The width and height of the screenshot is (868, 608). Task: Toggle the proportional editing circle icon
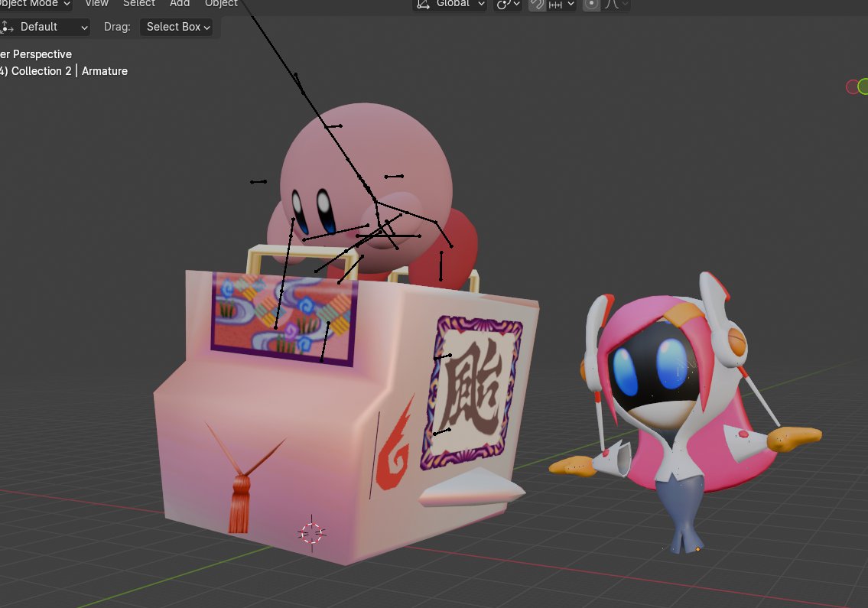click(591, 5)
